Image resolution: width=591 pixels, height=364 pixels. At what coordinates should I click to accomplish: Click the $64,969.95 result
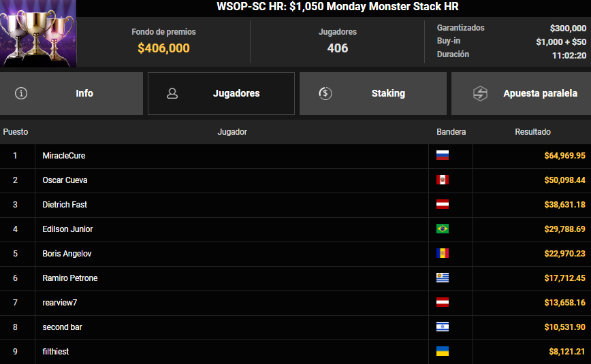pos(564,156)
